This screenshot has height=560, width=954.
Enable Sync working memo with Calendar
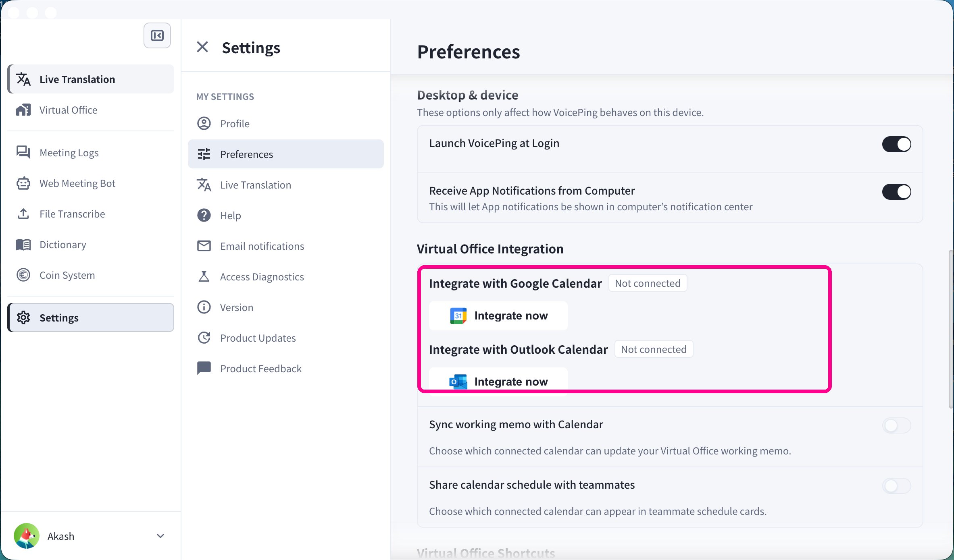pyautogui.click(x=896, y=425)
